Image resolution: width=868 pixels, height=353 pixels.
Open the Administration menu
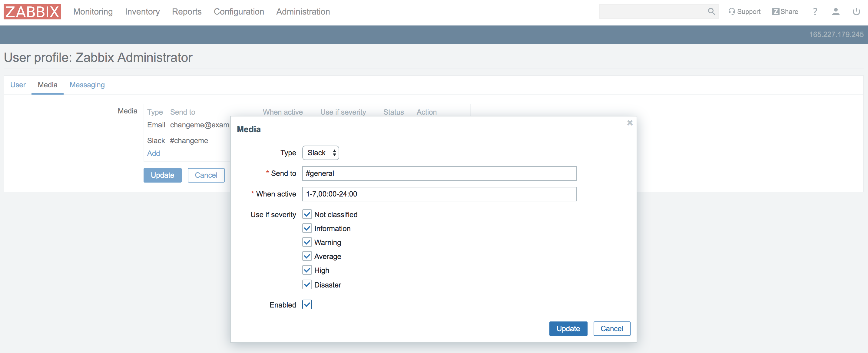(x=303, y=12)
